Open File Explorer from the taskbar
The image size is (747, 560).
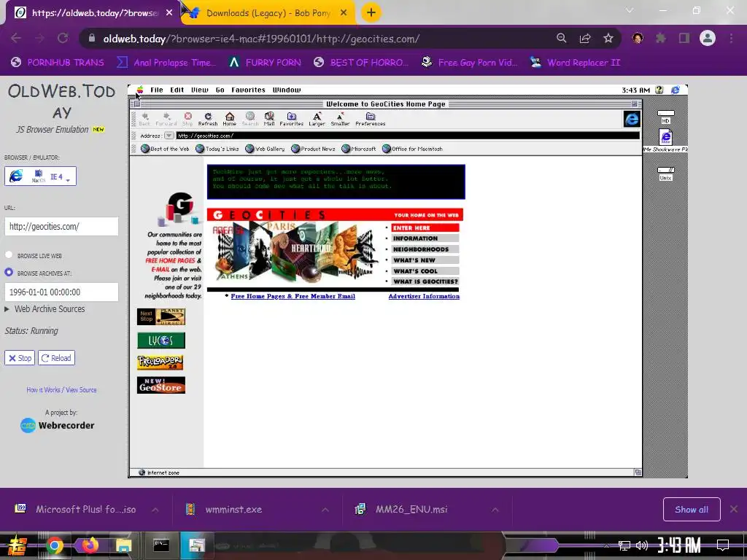[x=124, y=545]
